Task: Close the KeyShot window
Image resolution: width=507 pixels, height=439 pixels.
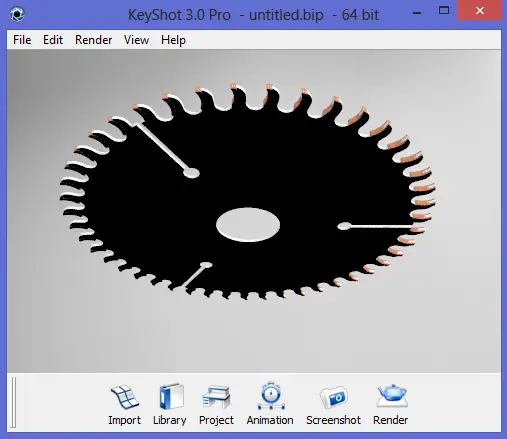Action: (x=480, y=11)
